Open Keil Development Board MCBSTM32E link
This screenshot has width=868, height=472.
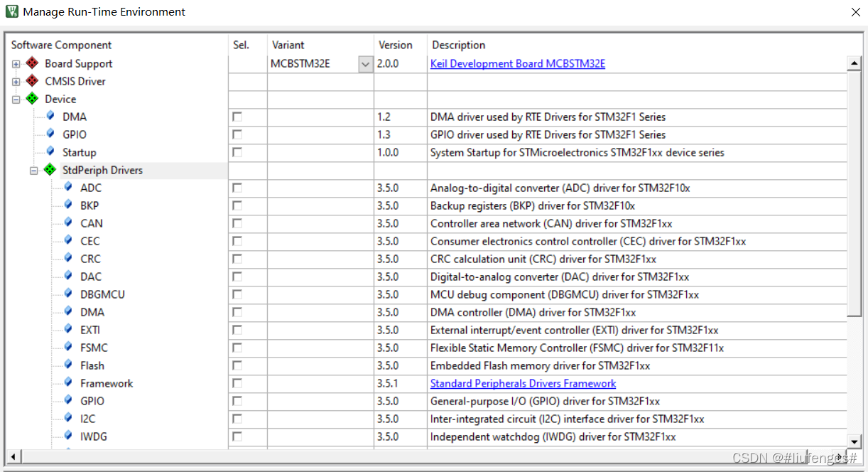[x=518, y=63]
